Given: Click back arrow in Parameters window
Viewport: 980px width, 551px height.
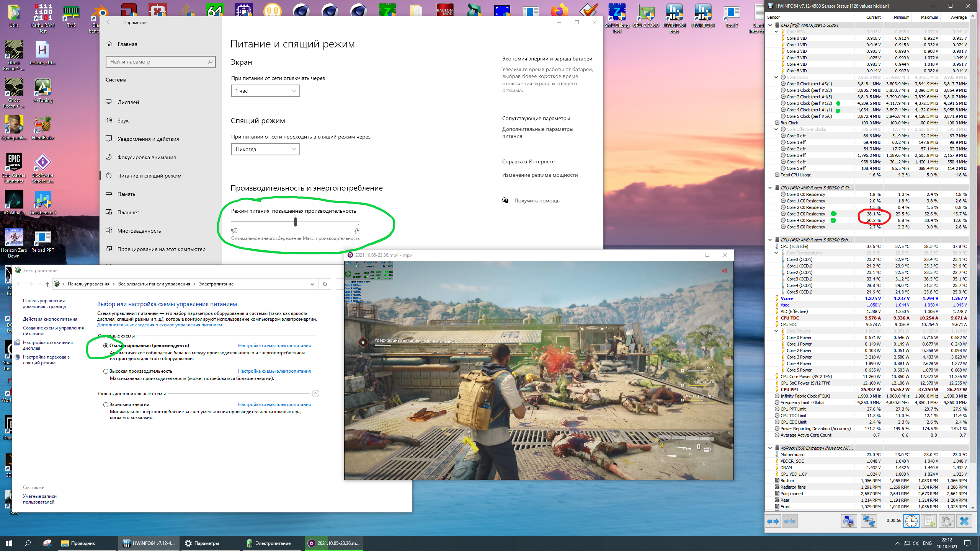Looking at the screenshot, I should [x=109, y=22].
